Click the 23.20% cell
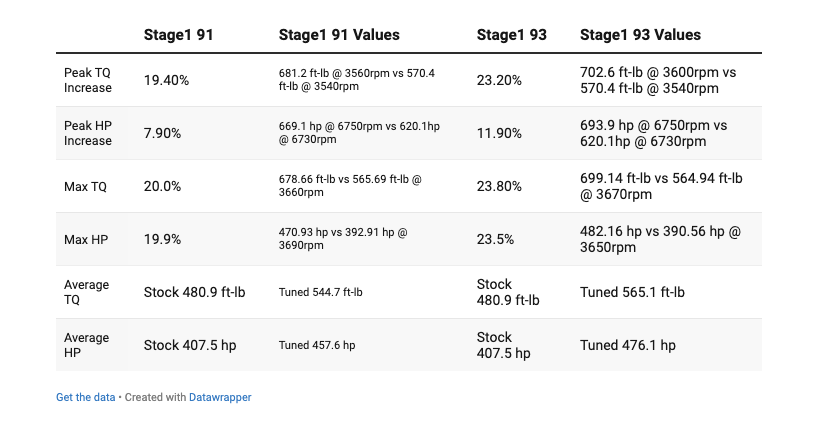The image size is (825, 424). (x=499, y=80)
